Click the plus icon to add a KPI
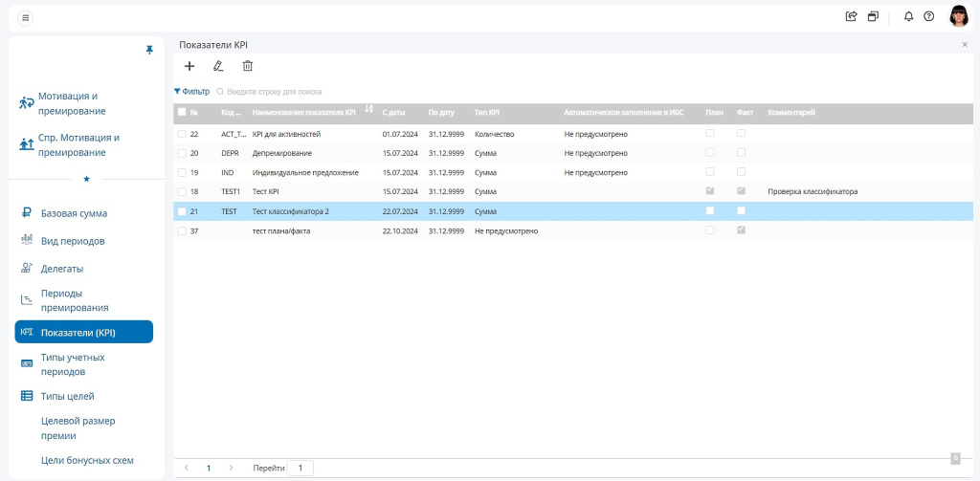 tap(189, 66)
